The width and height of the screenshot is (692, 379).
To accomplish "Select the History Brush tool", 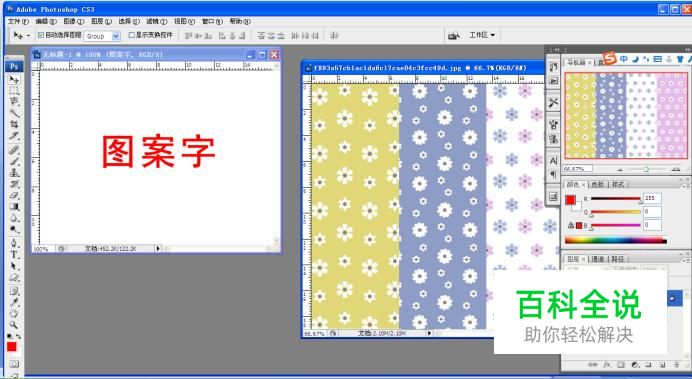I will [x=14, y=184].
